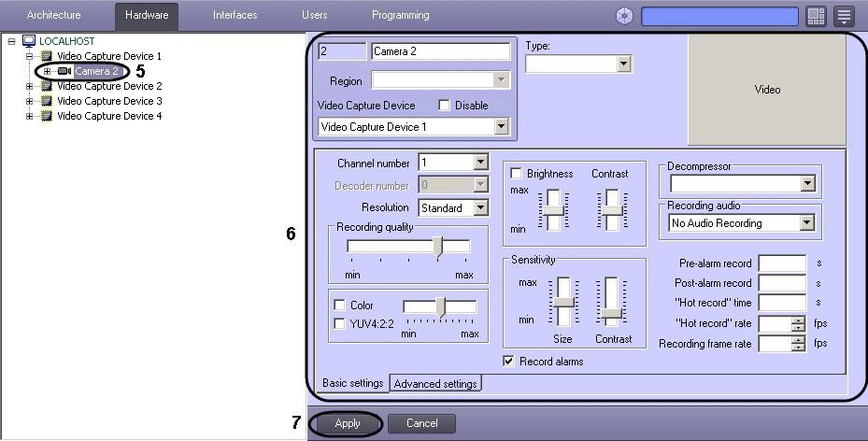868x441 pixels.
Task: Click the Camera 2 camera icon
Action: click(64, 71)
